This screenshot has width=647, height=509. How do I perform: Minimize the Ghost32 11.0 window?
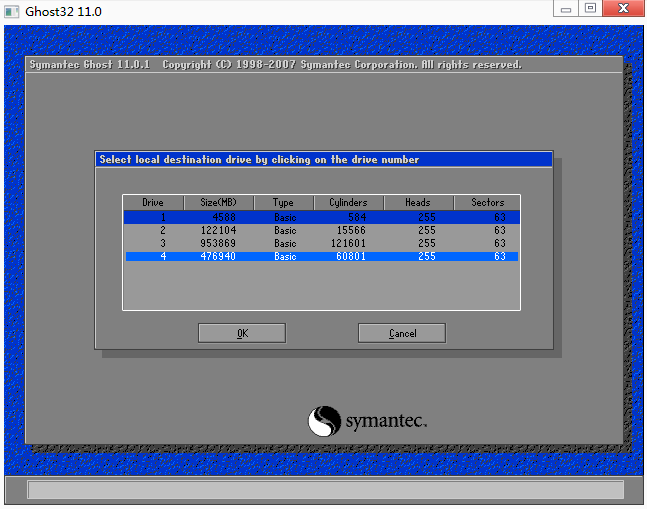566,8
